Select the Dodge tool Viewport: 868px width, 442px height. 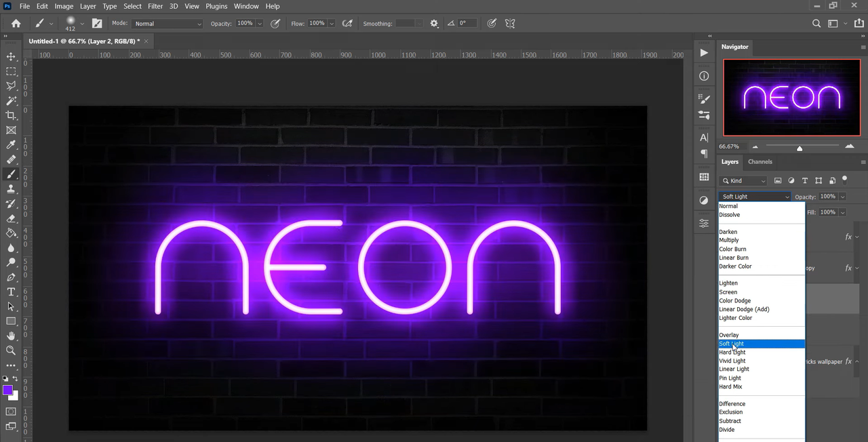coord(11,262)
